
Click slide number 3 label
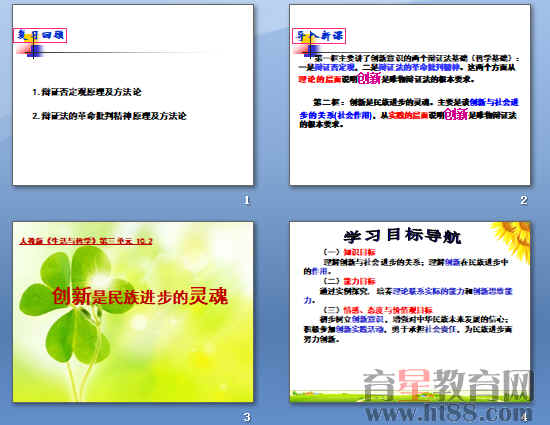(x=247, y=417)
